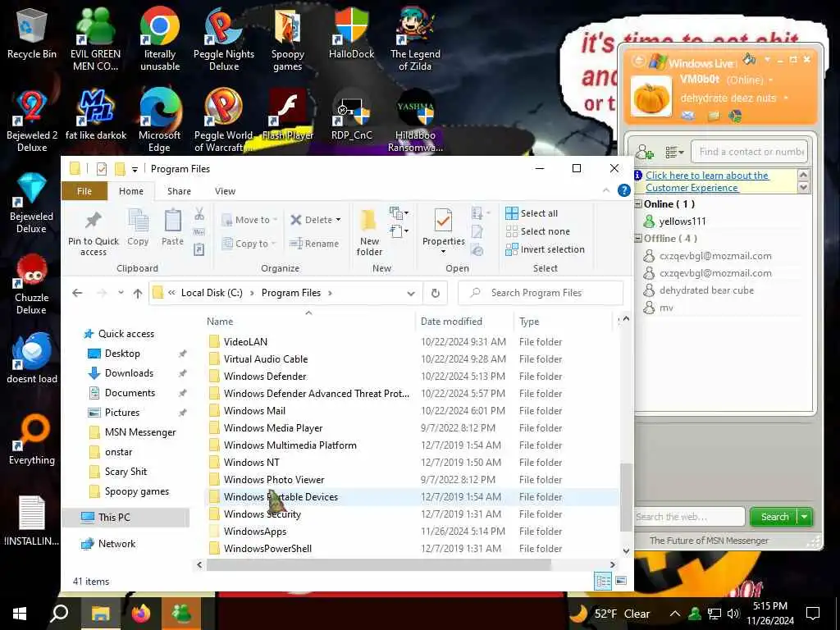Screen dimensions: 840x630
Task: Open the RDP_CnC desktop shortcut
Action: click(351, 115)
